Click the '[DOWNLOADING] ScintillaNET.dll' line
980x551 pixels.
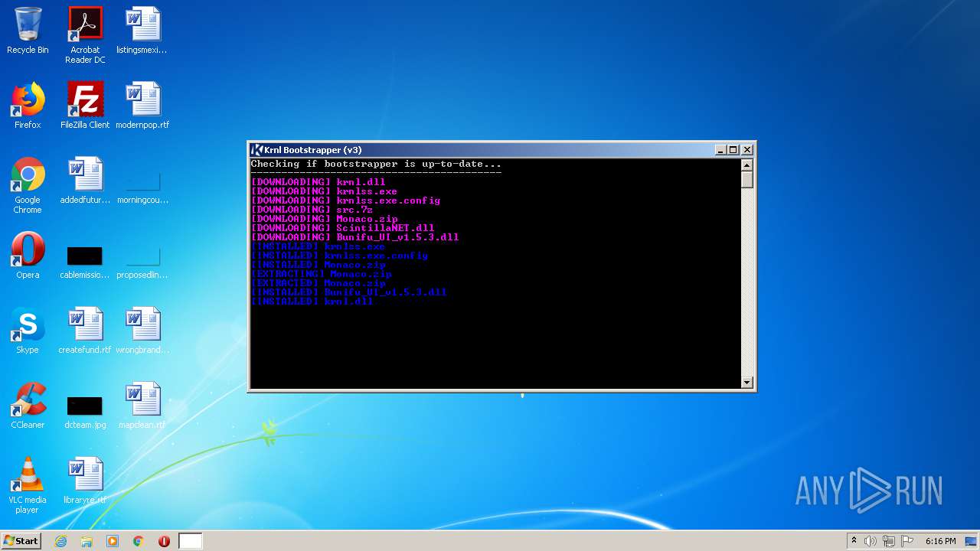[342, 228]
